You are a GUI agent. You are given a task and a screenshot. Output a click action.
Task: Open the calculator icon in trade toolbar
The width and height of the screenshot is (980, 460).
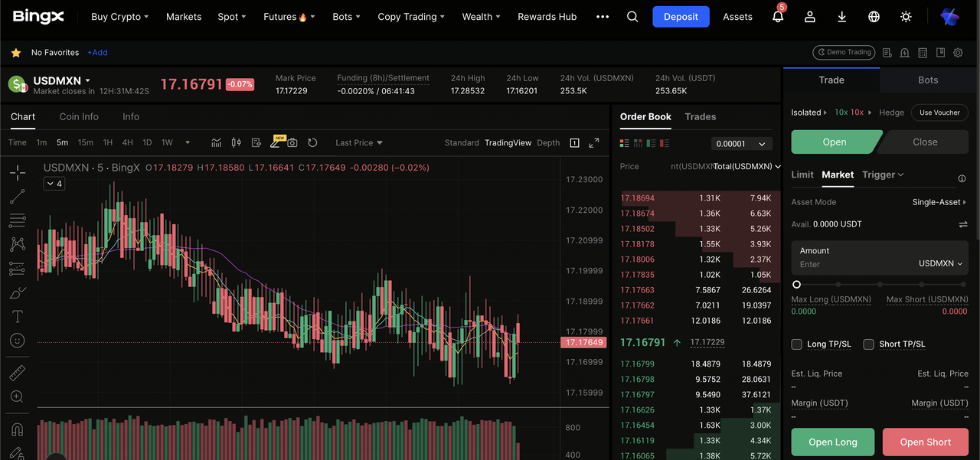point(923,53)
